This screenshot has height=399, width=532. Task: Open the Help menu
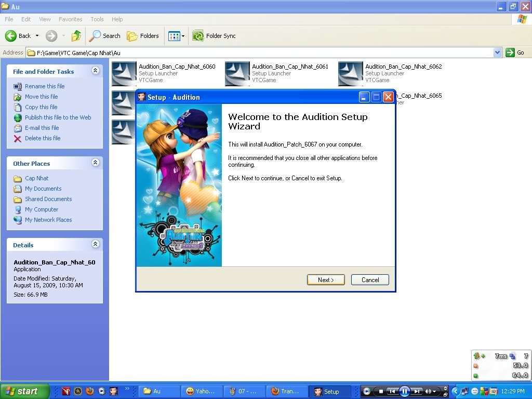(x=117, y=19)
